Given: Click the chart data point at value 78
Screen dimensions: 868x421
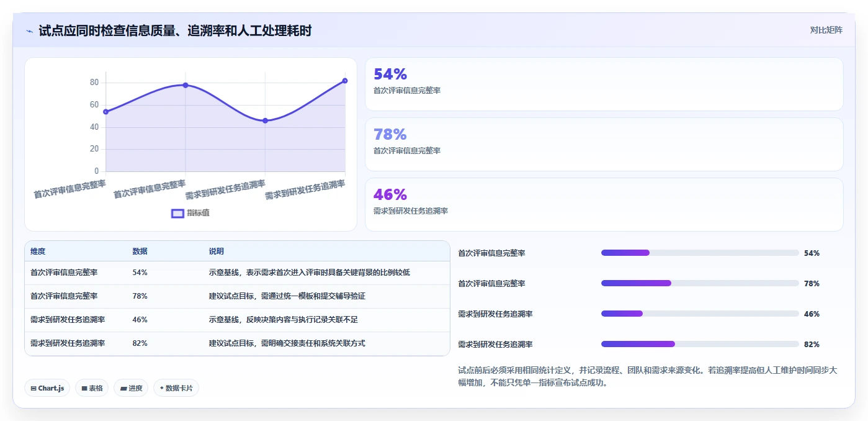Looking at the screenshot, I should click(186, 85).
